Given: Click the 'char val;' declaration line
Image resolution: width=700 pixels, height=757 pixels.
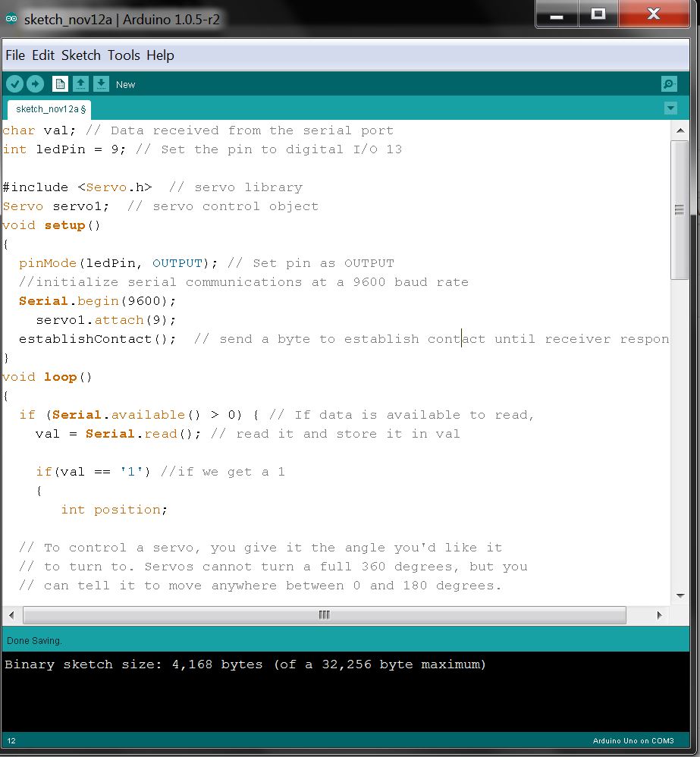Looking at the screenshot, I should 198,130.
